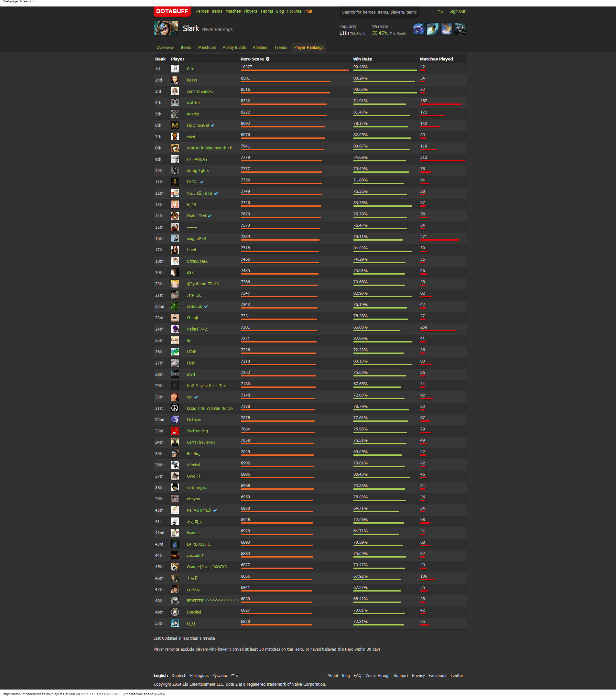The height and width of the screenshot is (696, 616).
Task: Click the peace sign avatar of kiggg
Action: point(175,408)
